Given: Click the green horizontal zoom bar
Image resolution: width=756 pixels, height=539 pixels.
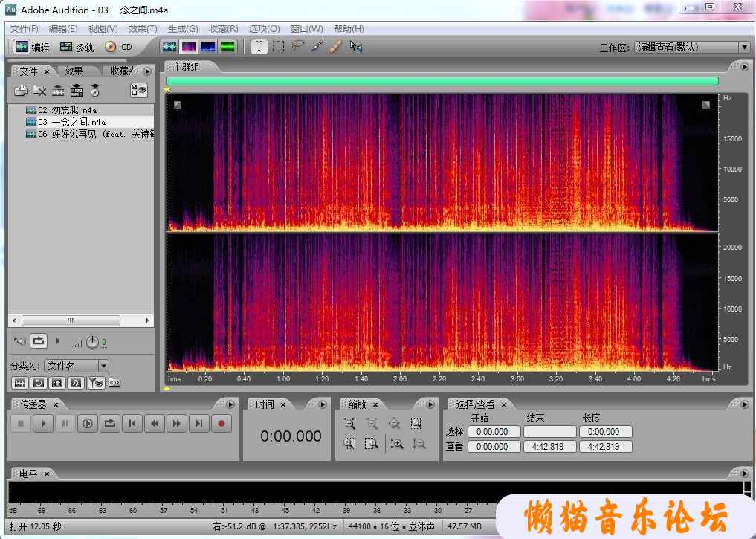Looking at the screenshot, I should (442, 81).
